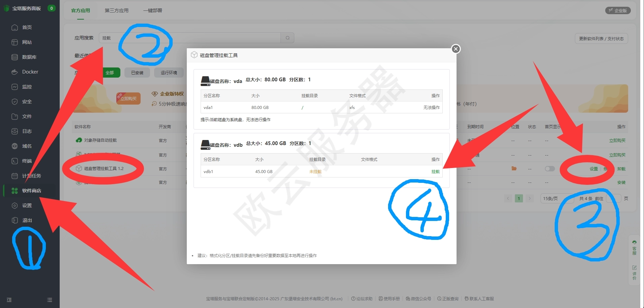Enable the 首页显示 toggle for the disk tool
644x308 pixels.
click(x=550, y=169)
